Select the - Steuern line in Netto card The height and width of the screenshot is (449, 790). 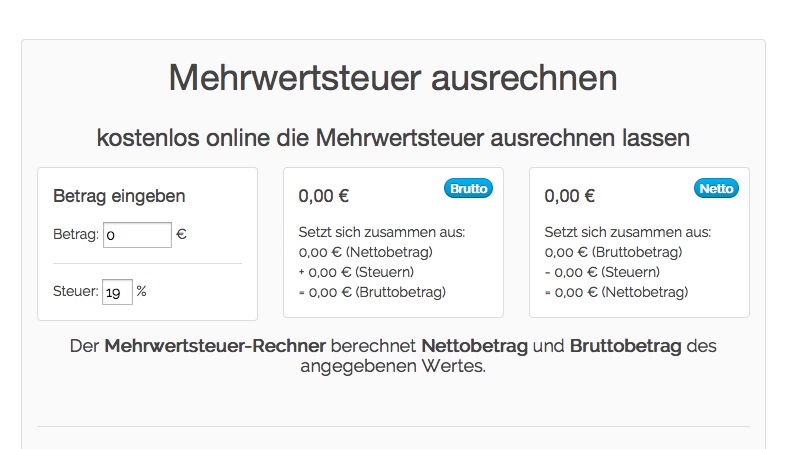click(602, 272)
